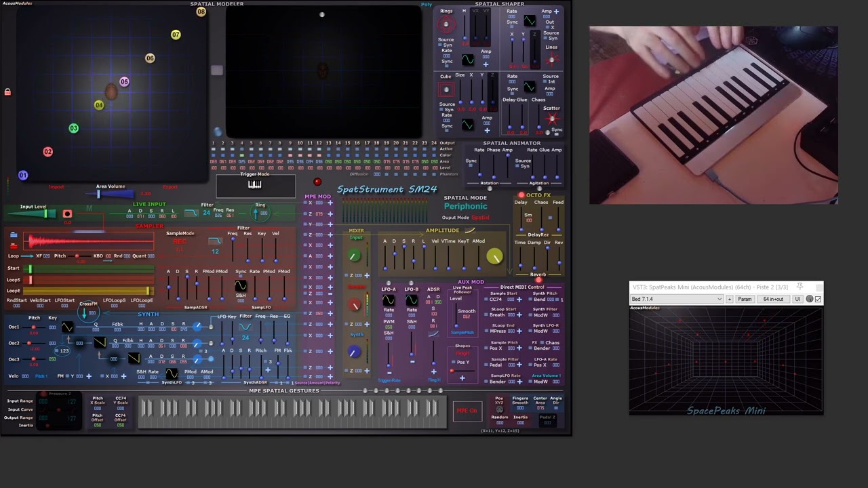Change the Osc1 waveform icon

(x=67, y=328)
